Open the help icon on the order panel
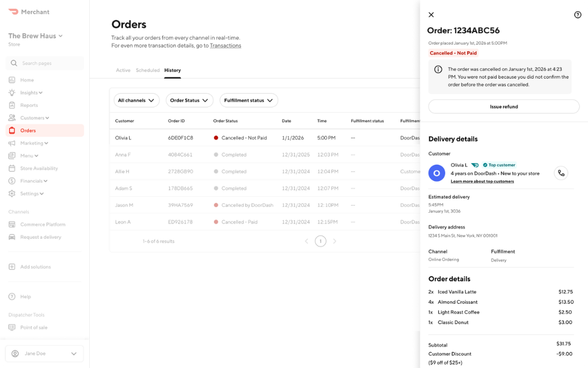The height and width of the screenshot is (368, 588). (578, 15)
